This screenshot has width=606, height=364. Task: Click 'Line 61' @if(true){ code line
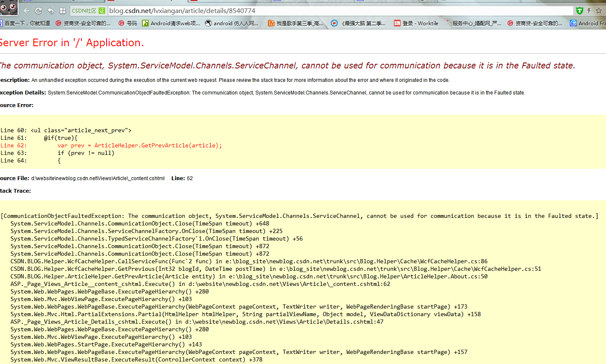coord(39,138)
